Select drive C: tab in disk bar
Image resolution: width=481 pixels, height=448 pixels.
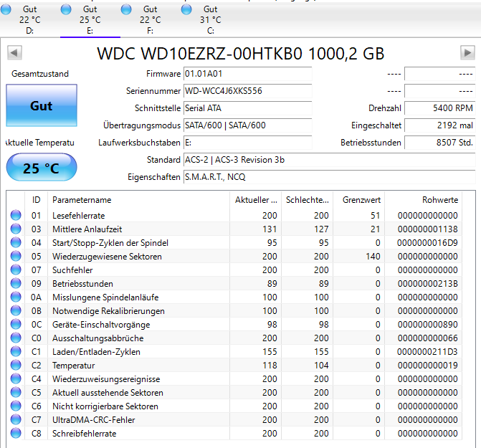tap(211, 20)
